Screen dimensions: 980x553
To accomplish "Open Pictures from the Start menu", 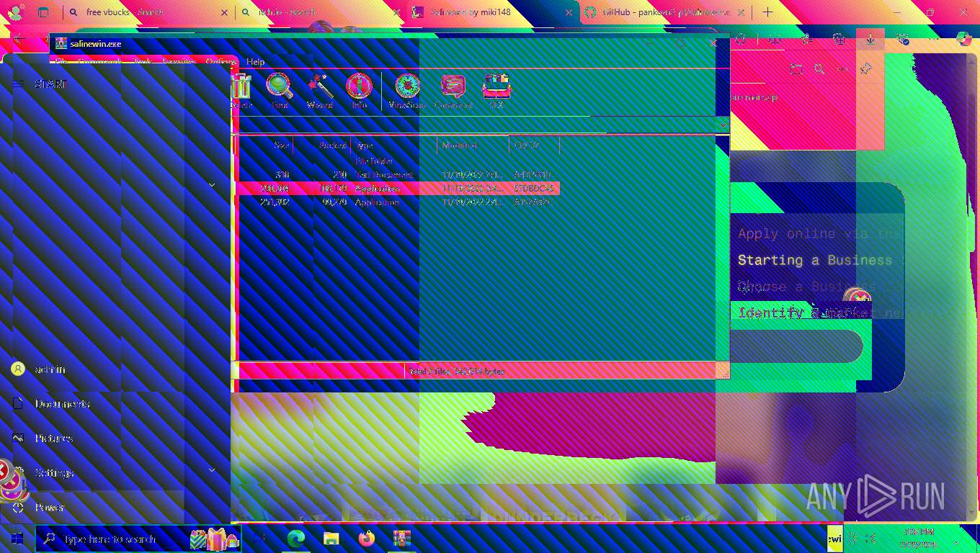I will tap(92, 439).
